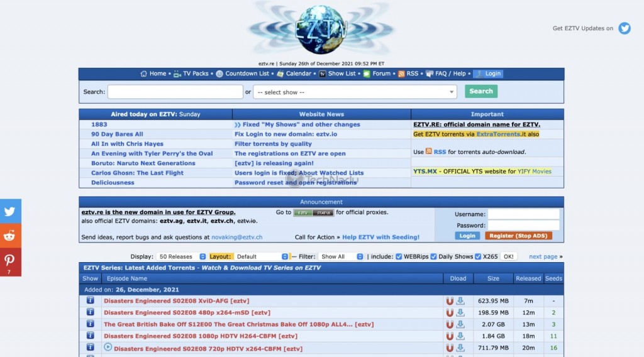Image resolution: width=644 pixels, height=357 pixels.
Task: Click the green Search button
Action: [481, 91]
